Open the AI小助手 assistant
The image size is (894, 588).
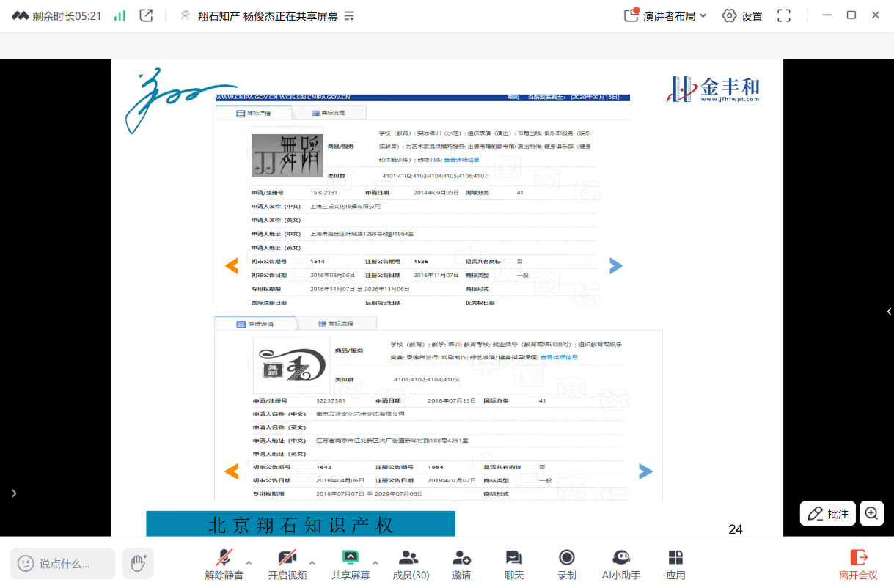621,564
